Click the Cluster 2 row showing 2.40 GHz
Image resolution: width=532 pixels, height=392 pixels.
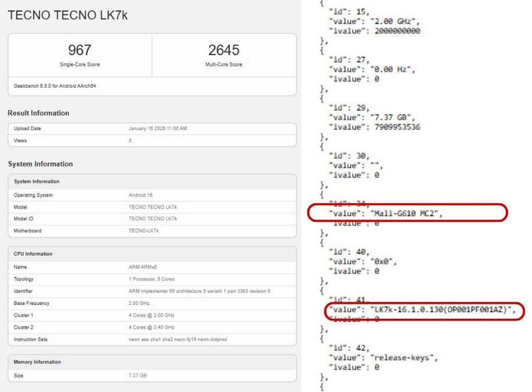(x=152, y=328)
